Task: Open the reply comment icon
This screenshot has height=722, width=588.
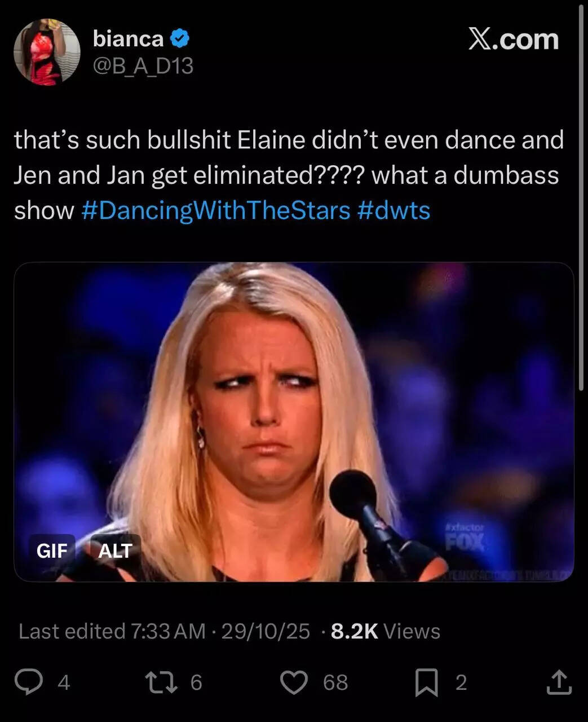Action: [x=29, y=682]
